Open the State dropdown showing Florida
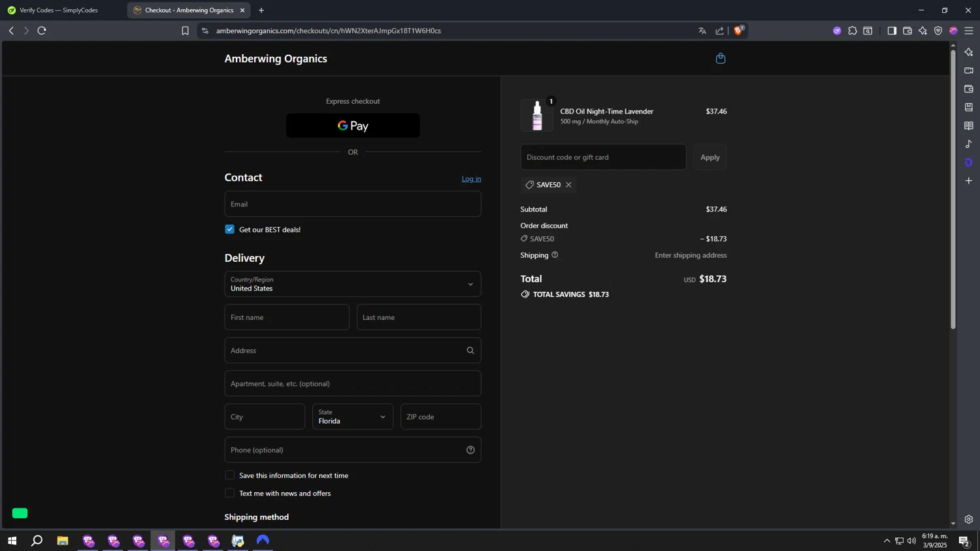This screenshot has height=551, width=980. [353, 417]
